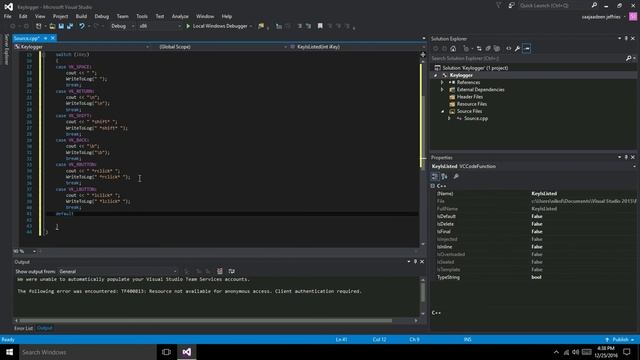Click the Alphabetical sort icon in Properties

[x=444, y=176]
